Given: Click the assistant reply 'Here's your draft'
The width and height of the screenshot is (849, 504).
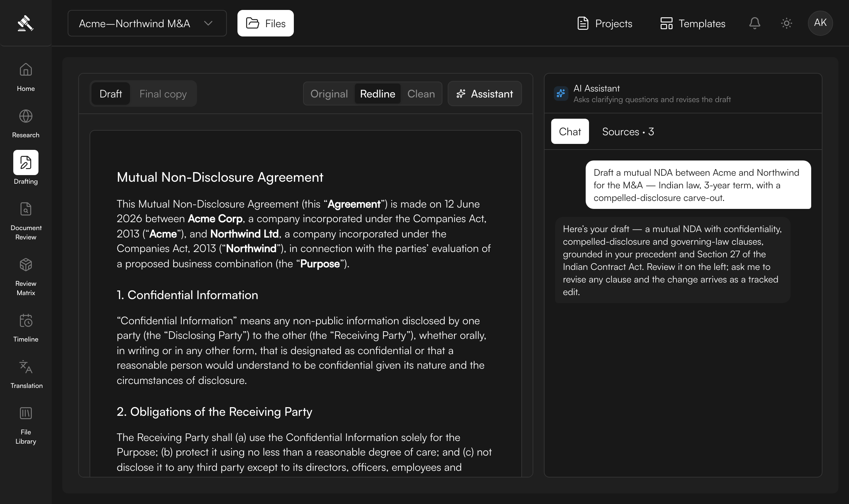Looking at the screenshot, I should [x=673, y=260].
